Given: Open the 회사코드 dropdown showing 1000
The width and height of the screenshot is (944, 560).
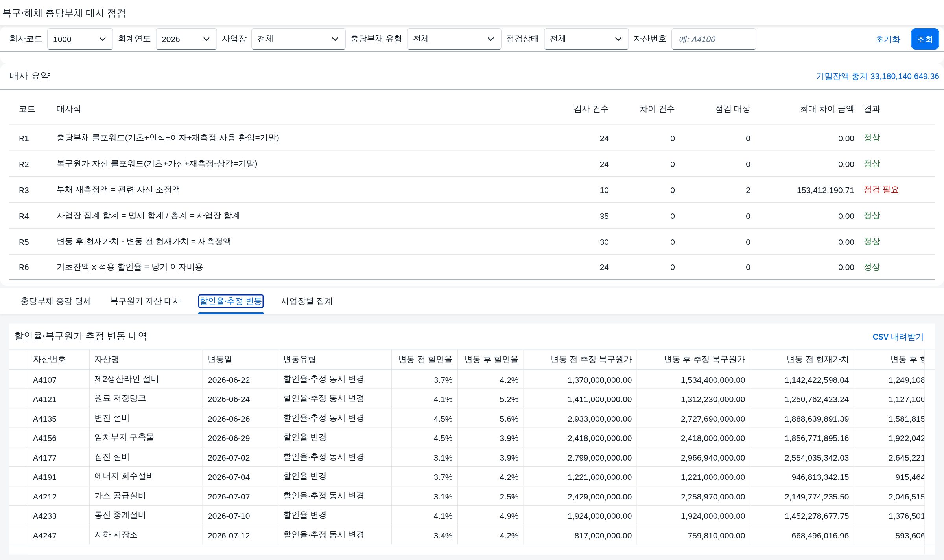Looking at the screenshot, I should click(x=80, y=39).
